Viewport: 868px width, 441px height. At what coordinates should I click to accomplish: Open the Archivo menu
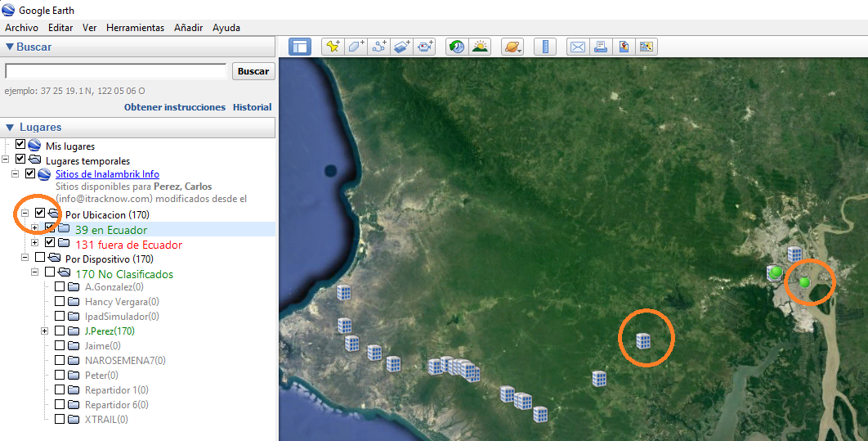point(21,28)
